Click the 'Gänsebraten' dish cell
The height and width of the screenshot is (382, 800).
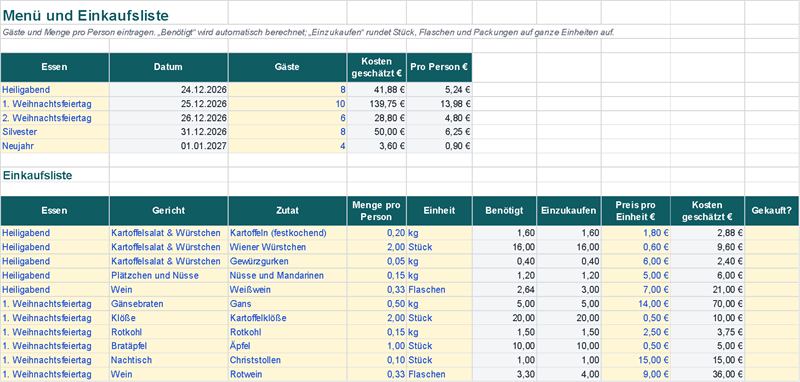coord(168,304)
